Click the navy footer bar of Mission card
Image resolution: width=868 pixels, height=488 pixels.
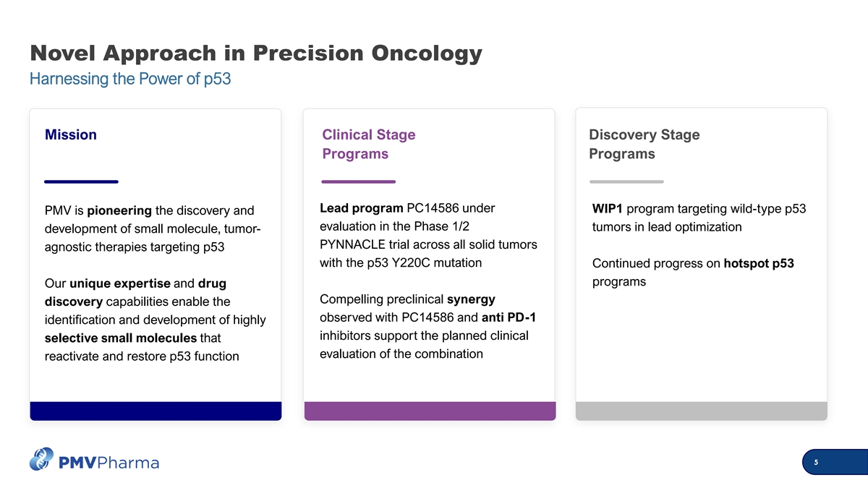coord(156,411)
